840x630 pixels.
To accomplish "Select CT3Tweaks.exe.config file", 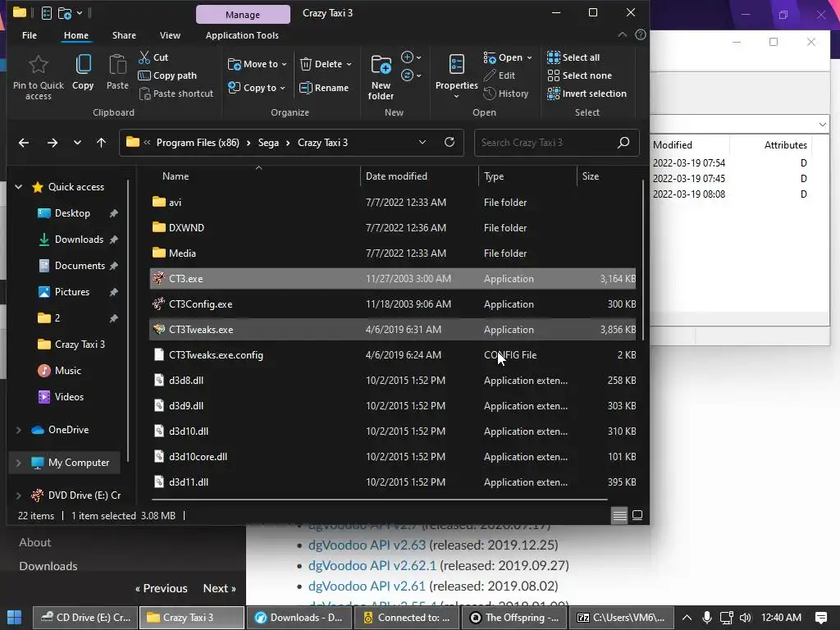I will pos(393,355).
